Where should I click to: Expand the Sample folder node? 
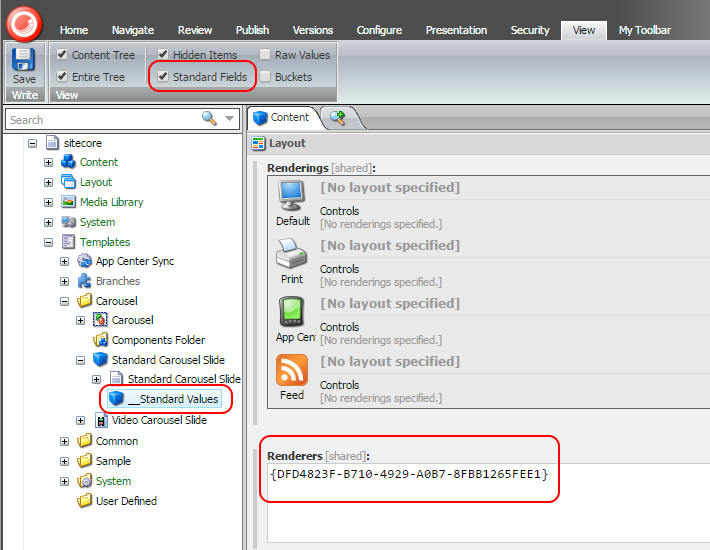64,461
